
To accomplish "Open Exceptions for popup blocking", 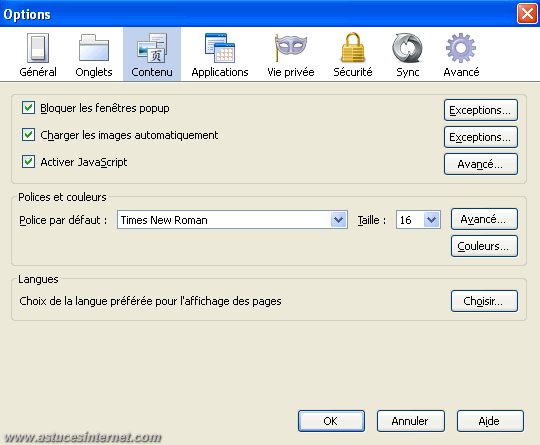I will 481,110.
